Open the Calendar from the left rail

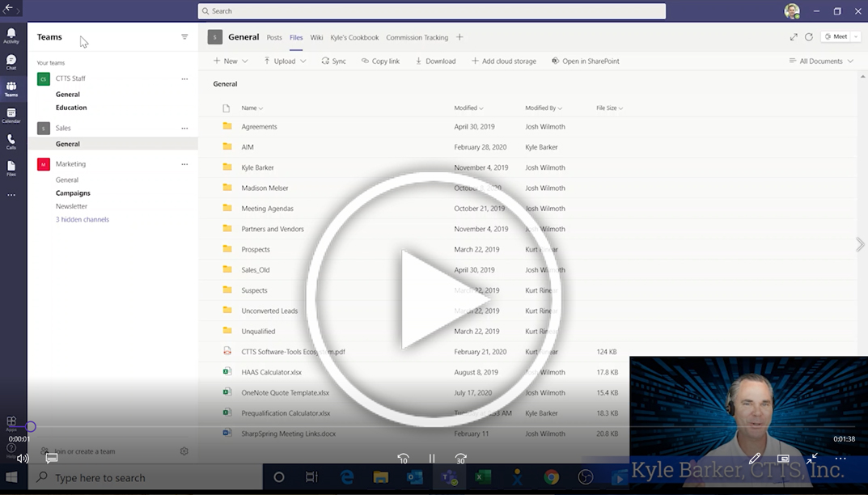coord(11,115)
